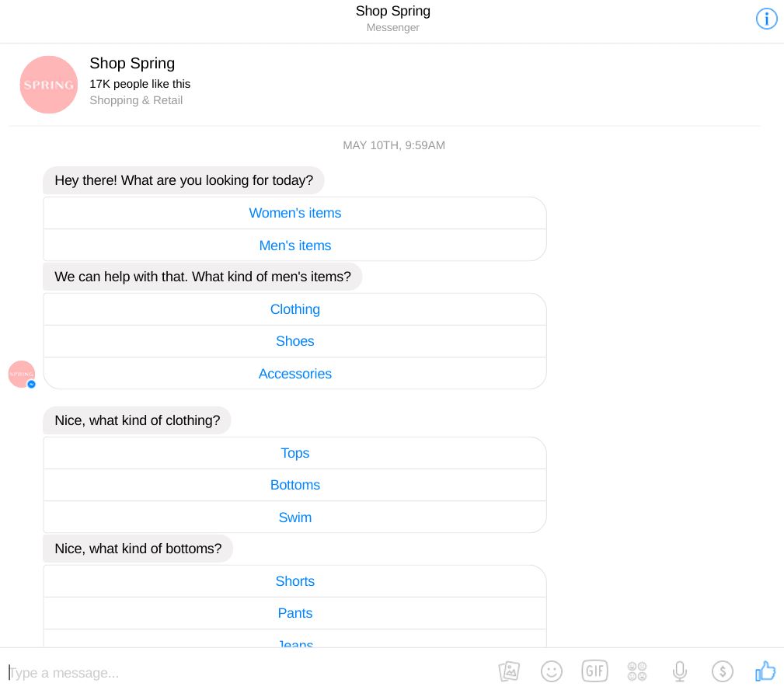The width and height of the screenshot is (784, 690).
Task: Select the Women's items option
Action: point(295,213)
